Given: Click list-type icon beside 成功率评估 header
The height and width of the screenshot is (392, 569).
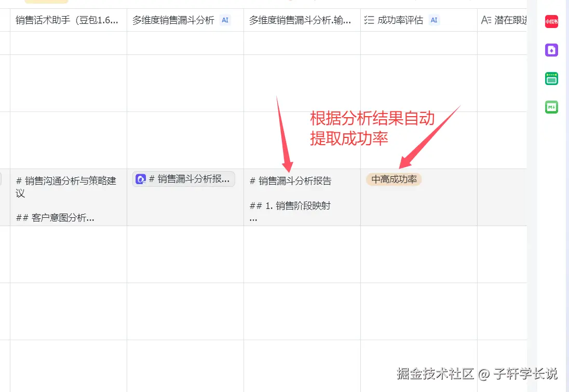Looking at the screenshot, I should click(x=369, y=20).
